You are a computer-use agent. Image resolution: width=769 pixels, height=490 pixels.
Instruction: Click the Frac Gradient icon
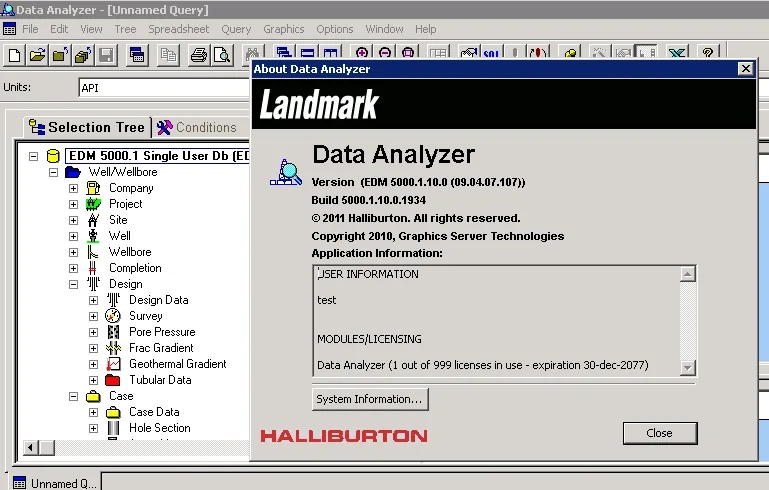click(113, 348)
